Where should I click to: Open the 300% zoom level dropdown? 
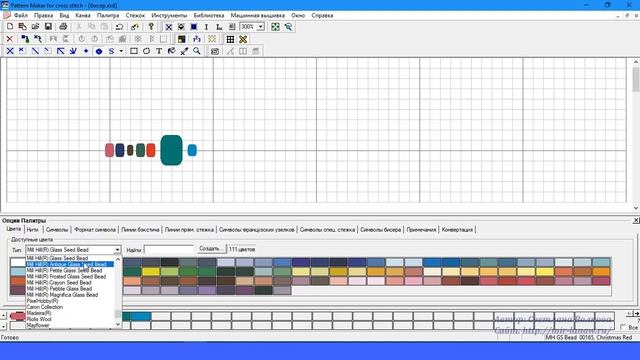[x=260, y=27]
